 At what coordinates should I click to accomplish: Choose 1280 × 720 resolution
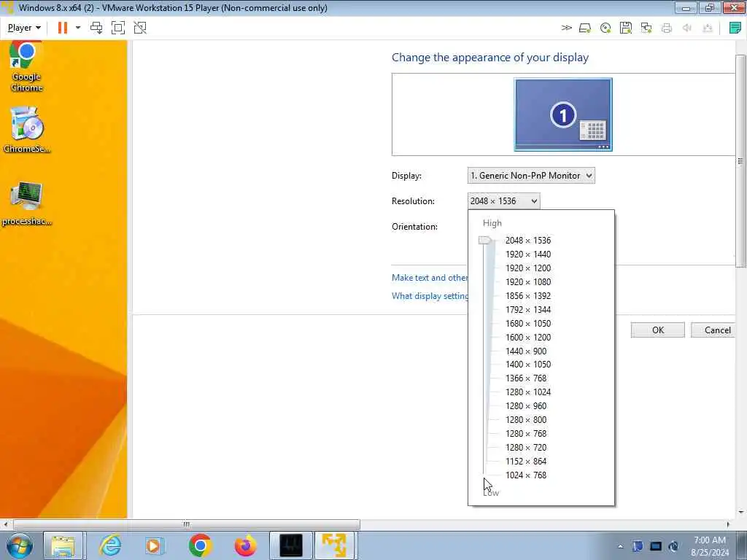(x=526, y=447)
